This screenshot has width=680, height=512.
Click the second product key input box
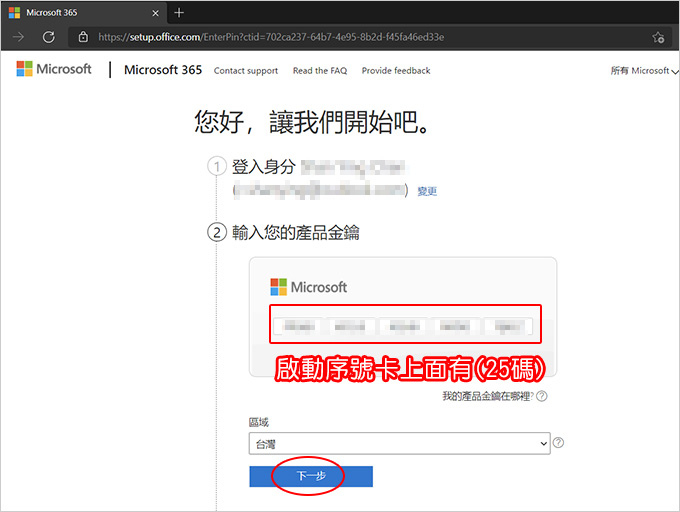[x=350, y=326]
